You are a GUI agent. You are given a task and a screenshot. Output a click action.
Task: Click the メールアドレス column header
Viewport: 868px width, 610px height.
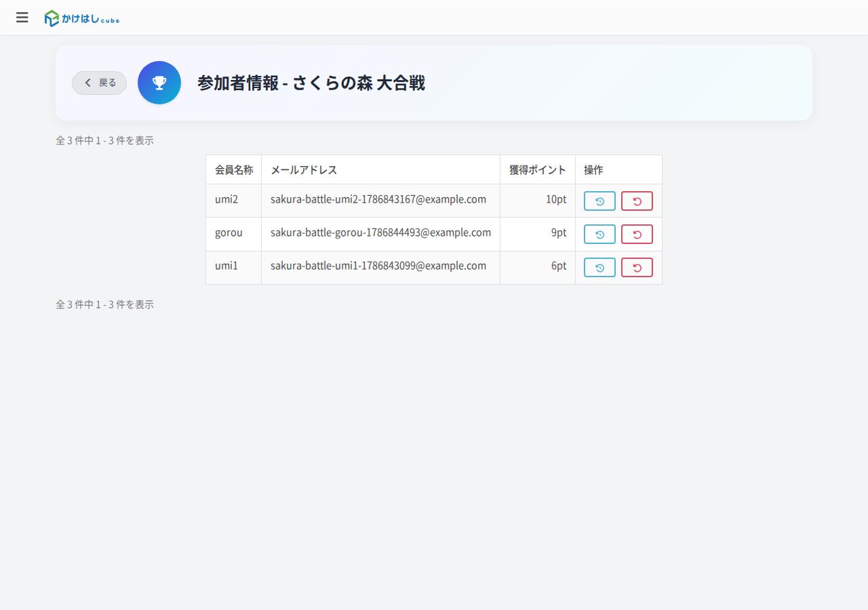pyautogui.click(x=380, y=169)
